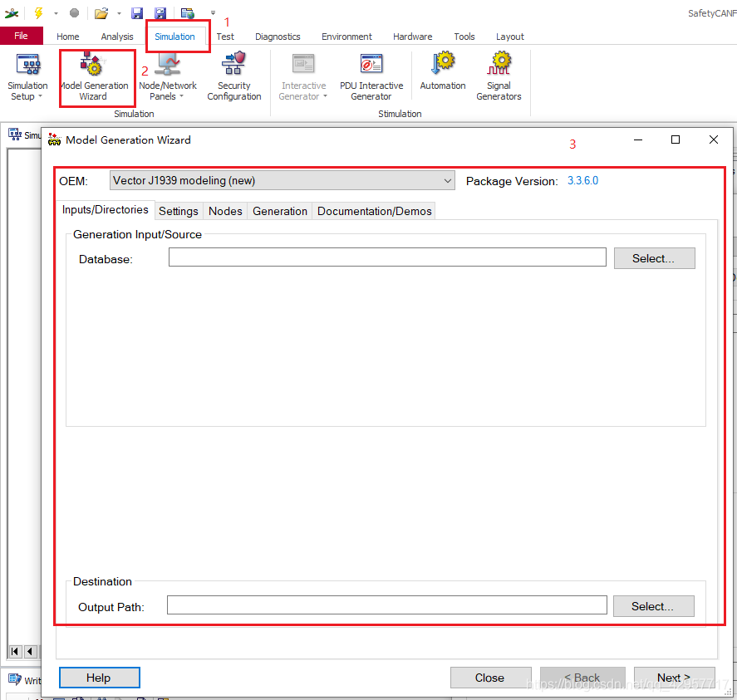The height and width of the screenshot is (700, 737).
Task: Select the Inputs/Directories wizard tab
Action: (x=106, y=209)
